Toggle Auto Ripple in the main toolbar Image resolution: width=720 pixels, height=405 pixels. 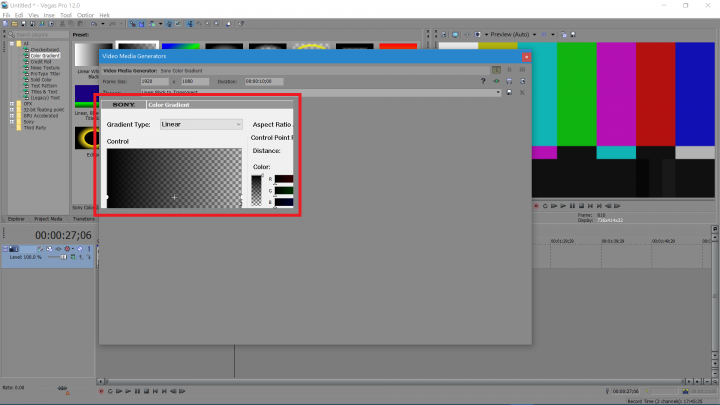152,24
